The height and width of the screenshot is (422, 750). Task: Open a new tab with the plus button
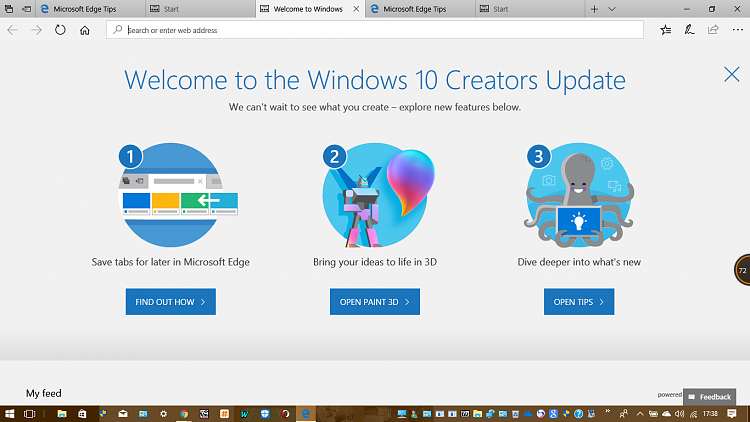(594, 9)
